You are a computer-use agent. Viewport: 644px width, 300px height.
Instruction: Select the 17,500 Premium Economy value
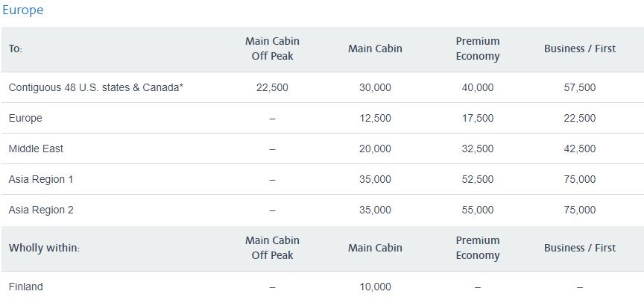(478, 118)
